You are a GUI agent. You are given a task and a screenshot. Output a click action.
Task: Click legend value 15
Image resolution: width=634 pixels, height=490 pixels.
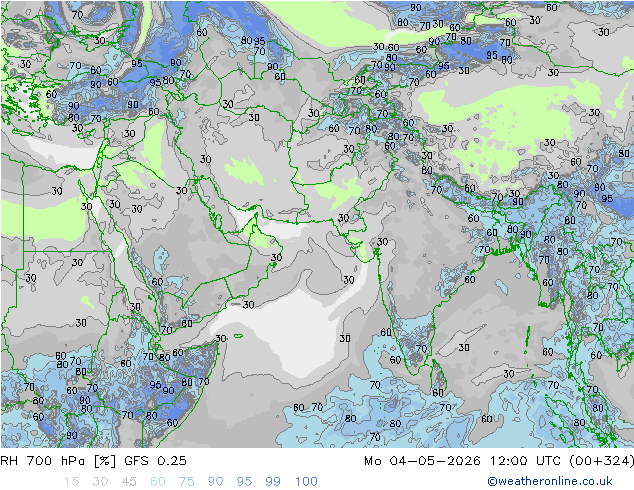[x=71, y=482]
